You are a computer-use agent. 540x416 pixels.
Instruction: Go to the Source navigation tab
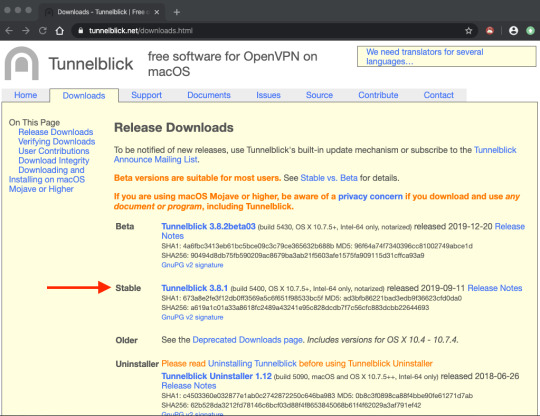319,95
